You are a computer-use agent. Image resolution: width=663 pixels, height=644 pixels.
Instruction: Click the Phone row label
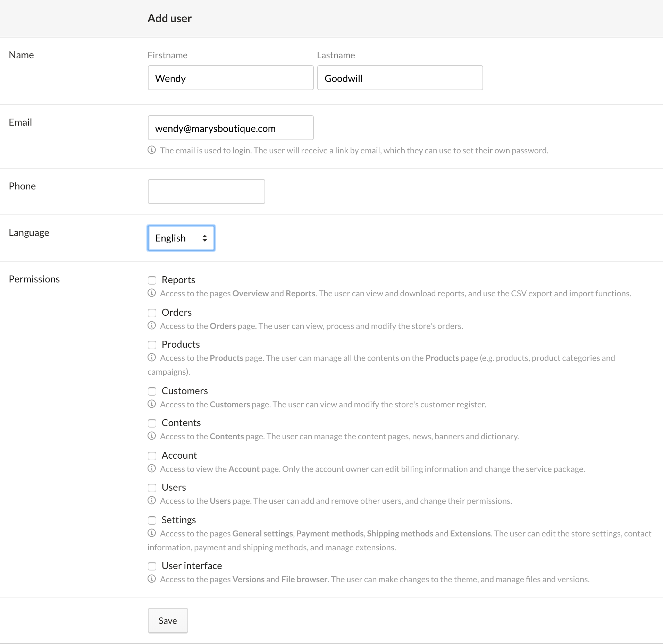click(23, 186)
